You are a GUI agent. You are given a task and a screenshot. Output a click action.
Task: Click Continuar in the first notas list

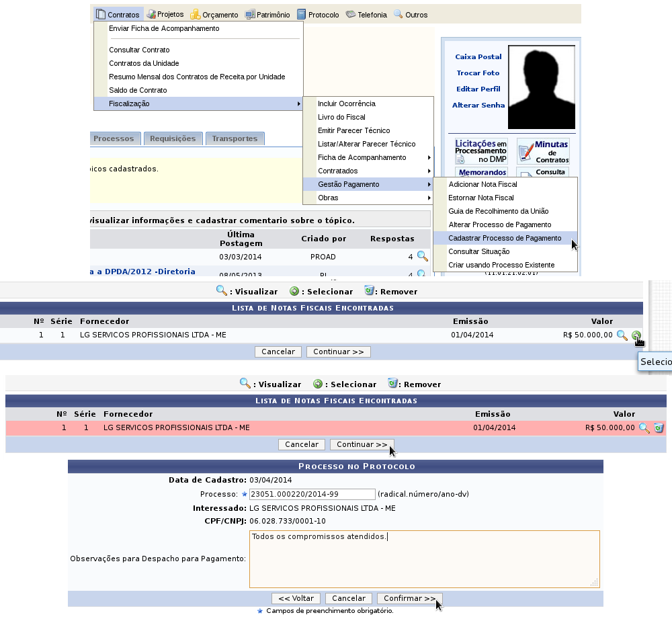pyautogui.click(x=339, y=352)
